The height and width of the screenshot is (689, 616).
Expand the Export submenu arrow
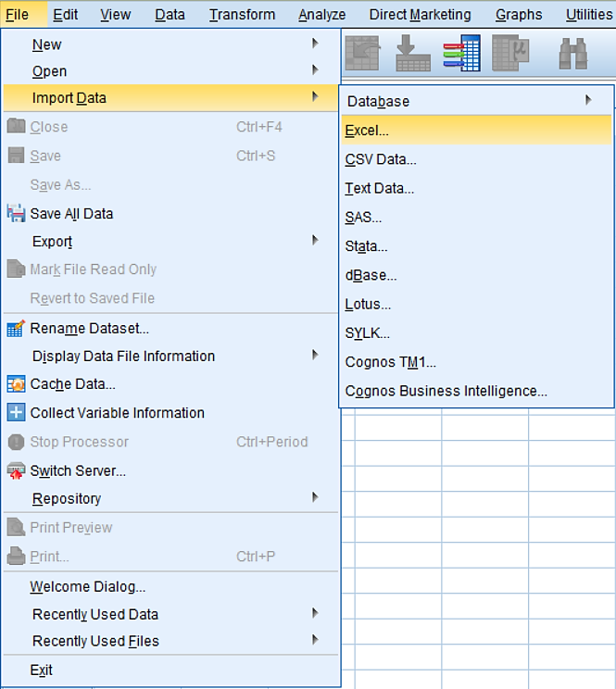tap(315, 240)
